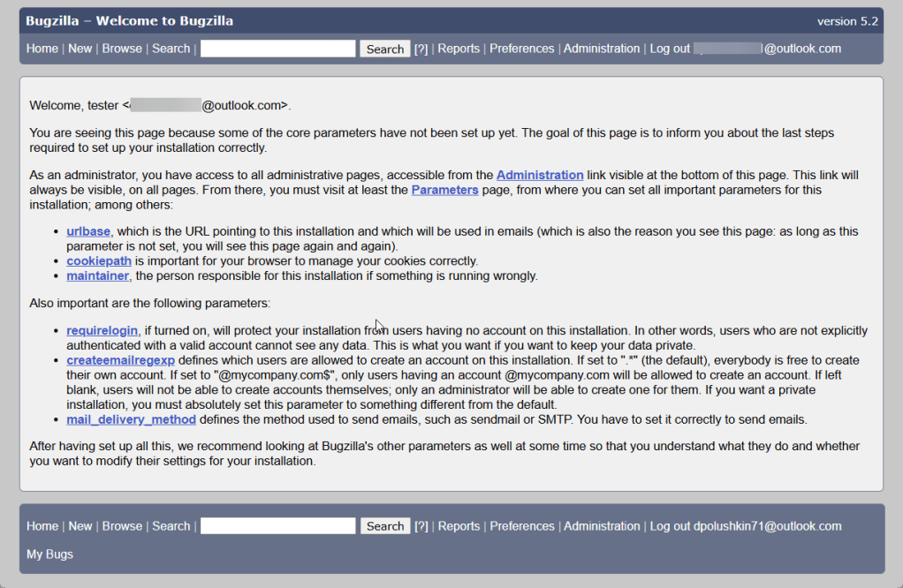Open the createemailregexp parameter link

[120, 361]
